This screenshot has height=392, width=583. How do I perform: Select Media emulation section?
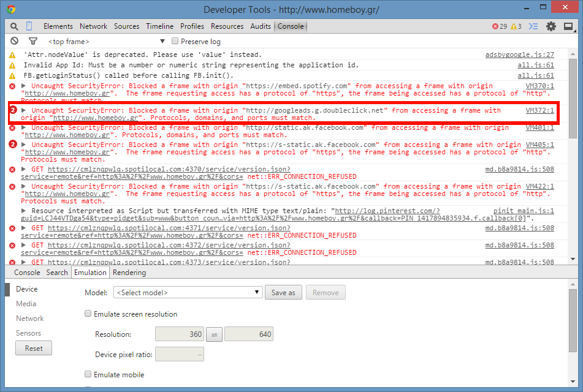coord(26,304)
